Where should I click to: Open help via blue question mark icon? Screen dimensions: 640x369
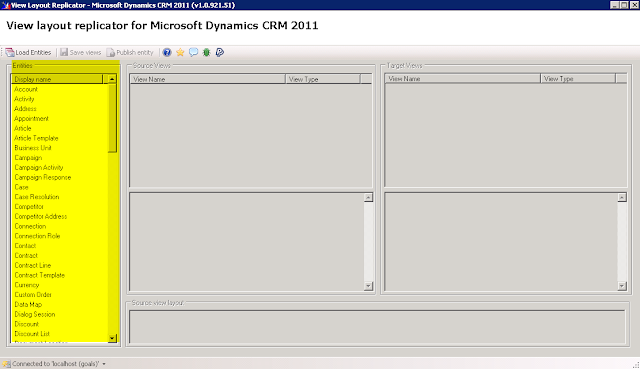pos(167,52)
